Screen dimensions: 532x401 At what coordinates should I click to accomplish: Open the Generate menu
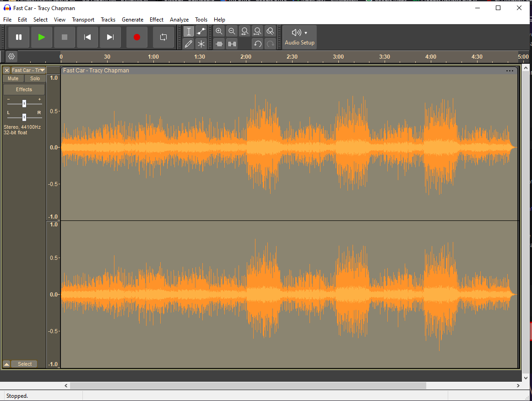[133, 20]
